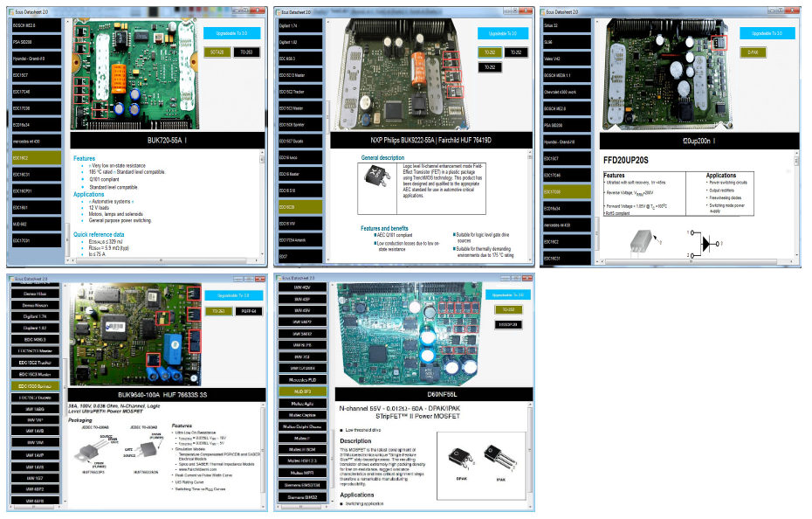Choose Siemens EMS3134 from the ECU list

point(302,485)
